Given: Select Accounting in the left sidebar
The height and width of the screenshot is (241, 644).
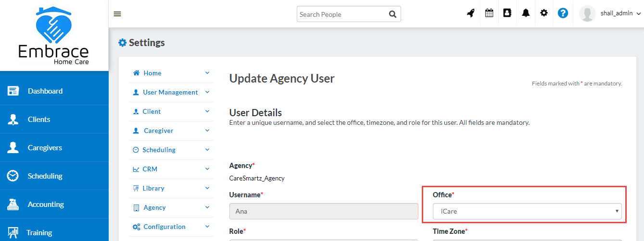Looking at the screenshot, I should pyautogui.click(x=46, y=205).
